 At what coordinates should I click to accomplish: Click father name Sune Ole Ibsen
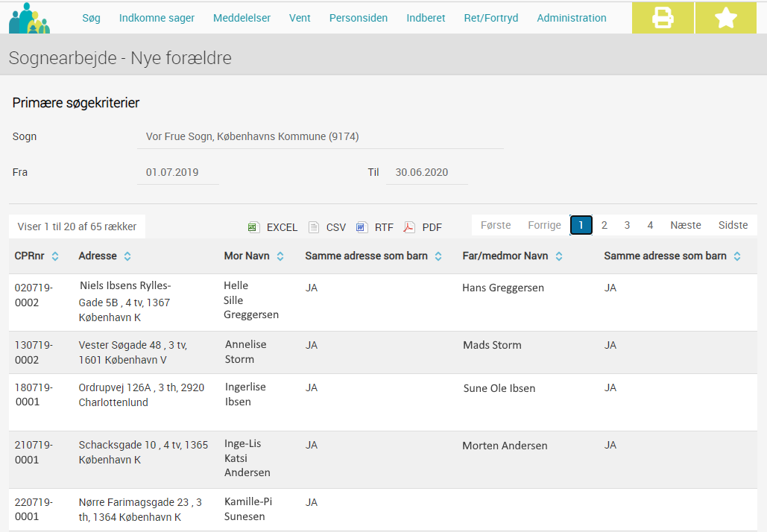tap(499, 388)
